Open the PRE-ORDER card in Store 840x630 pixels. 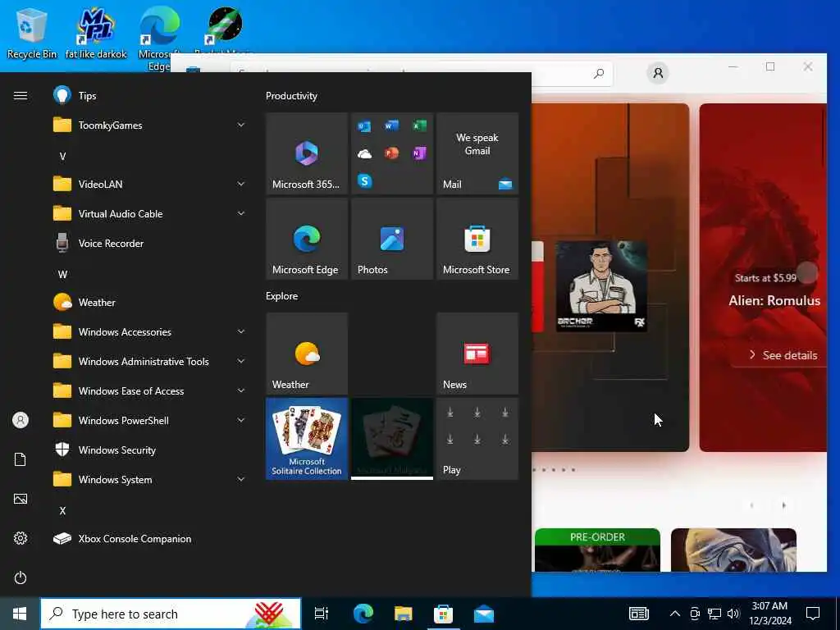(x=597, y=550)
